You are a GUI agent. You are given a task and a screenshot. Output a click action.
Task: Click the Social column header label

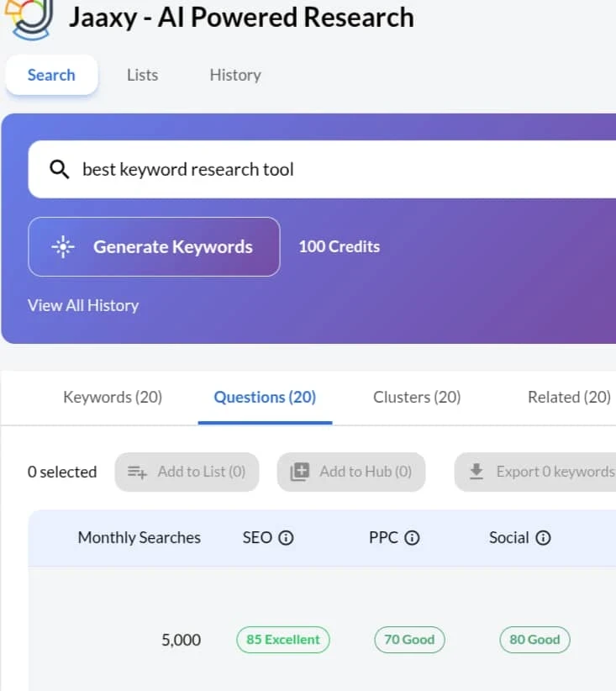click(x=509, y=538)
